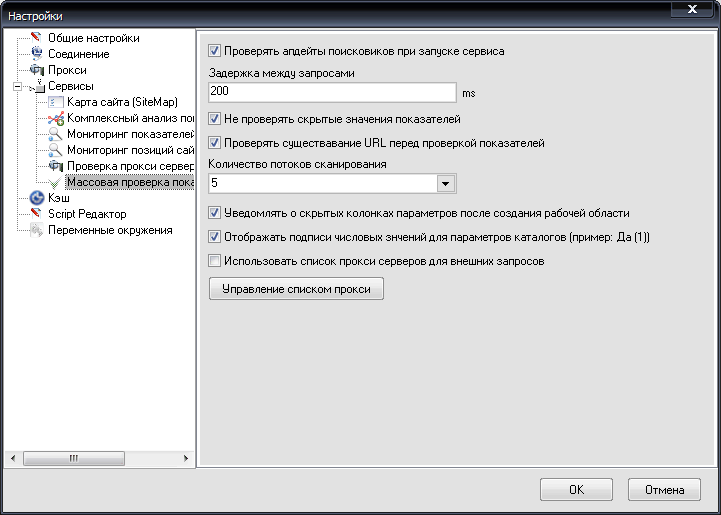721x515 pixels.
Task: Open Проверка прокси серверов settings page
Action: pos(129,166)
